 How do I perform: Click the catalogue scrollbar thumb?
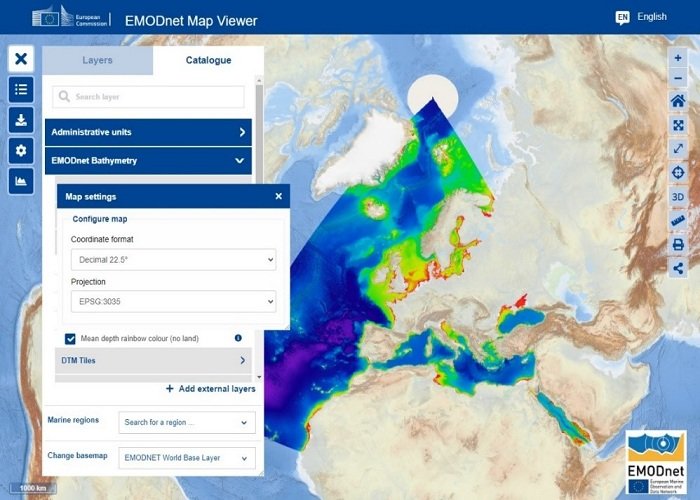click(x=259, y=132)
